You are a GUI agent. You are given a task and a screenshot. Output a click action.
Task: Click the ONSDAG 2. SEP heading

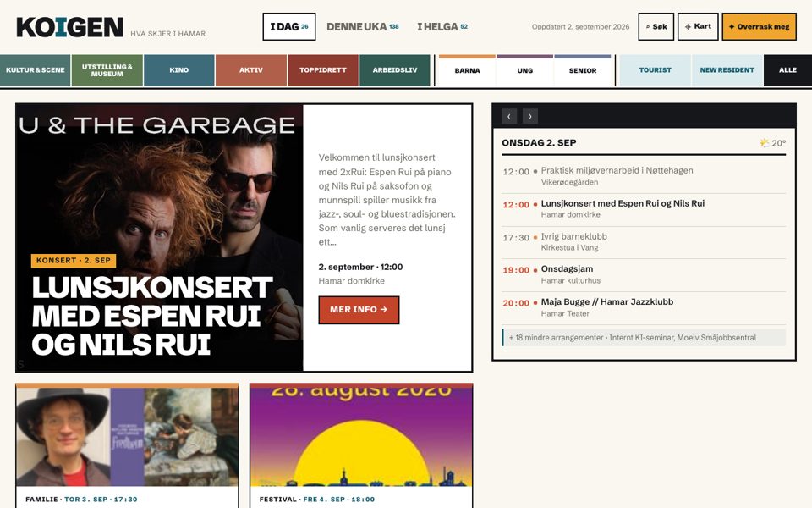(539, 143)
